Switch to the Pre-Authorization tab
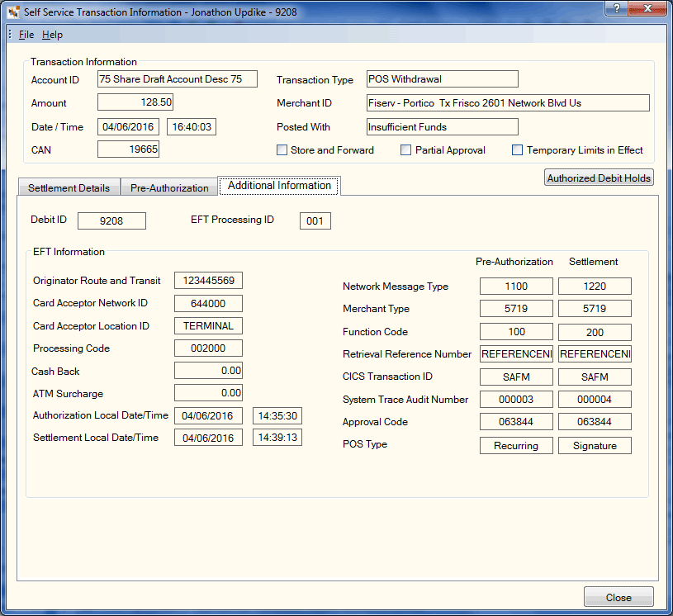The image size is (673, 616). 169,187
